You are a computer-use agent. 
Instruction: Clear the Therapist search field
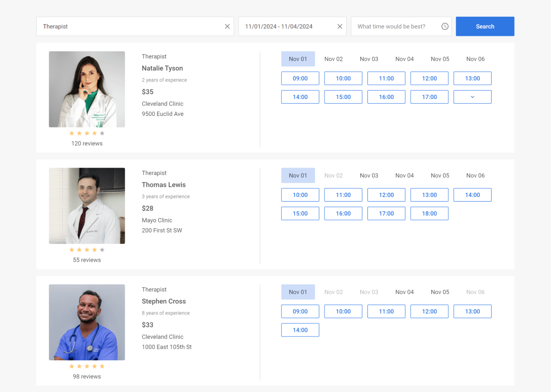pos(227,26)
